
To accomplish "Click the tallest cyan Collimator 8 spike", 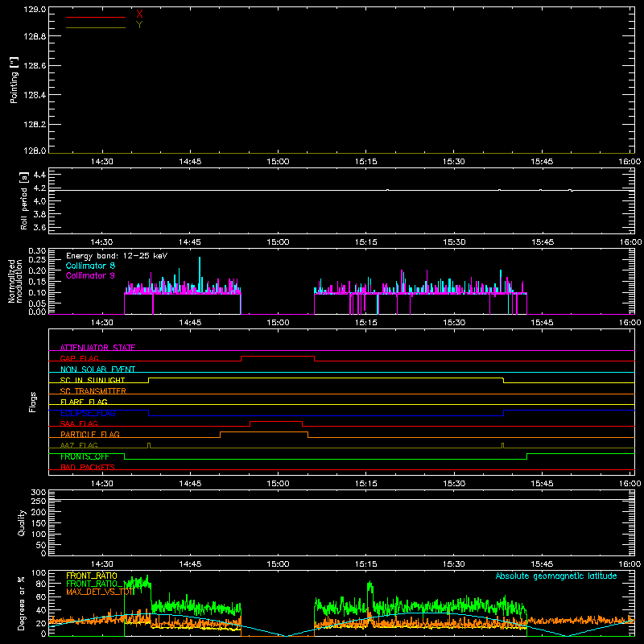I will (200, 275).
